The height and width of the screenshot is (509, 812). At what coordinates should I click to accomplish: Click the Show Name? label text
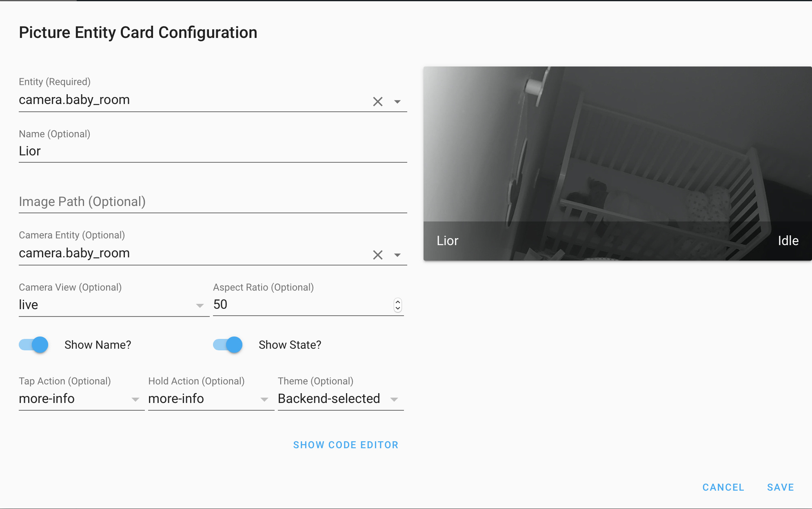click(98, 345)
